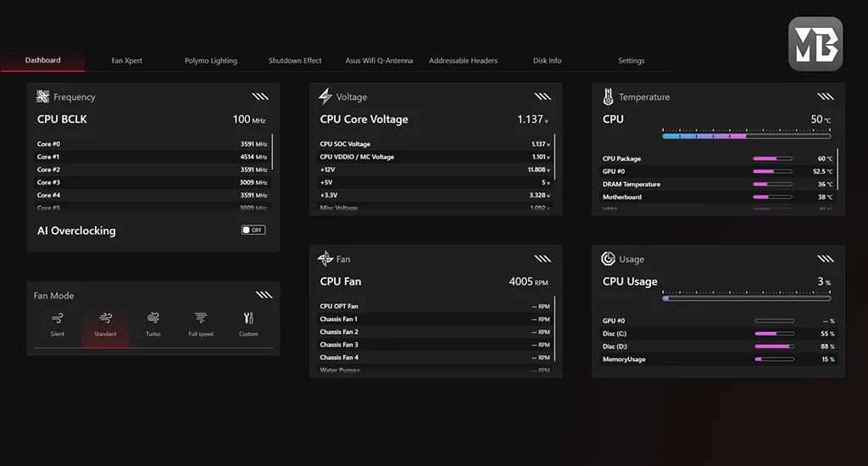The height and width of the screenshot is (466, 868).
Task: Click the CPU temperature gradient bar
Action: [746, 136]
